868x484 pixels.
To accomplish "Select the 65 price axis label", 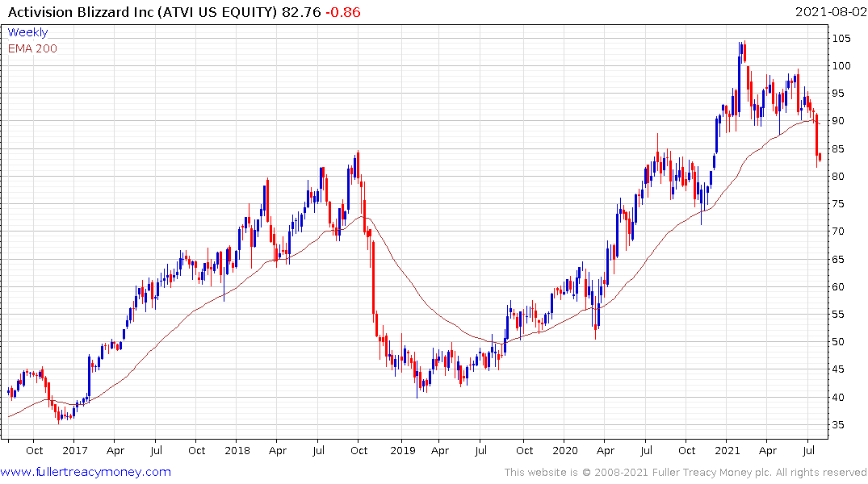I will click(838, 259).
